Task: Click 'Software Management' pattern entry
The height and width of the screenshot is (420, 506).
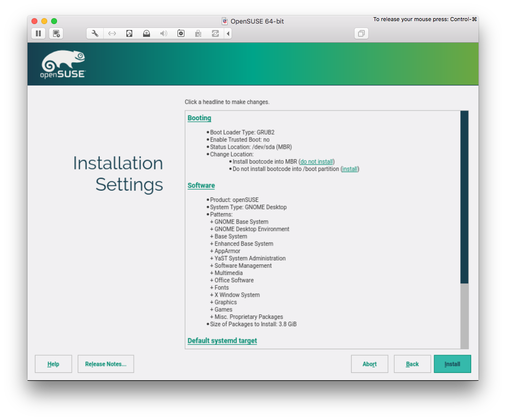Action: point(243,266)
